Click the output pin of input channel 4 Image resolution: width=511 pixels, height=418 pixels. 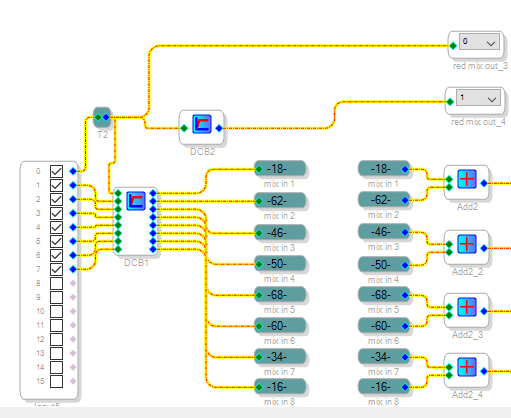[73, 227]
